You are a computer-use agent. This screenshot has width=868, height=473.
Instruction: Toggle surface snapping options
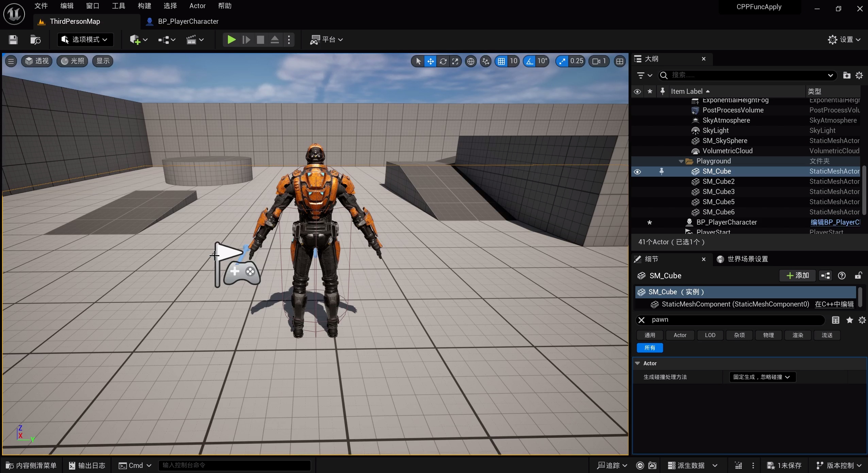coord(486,61)
